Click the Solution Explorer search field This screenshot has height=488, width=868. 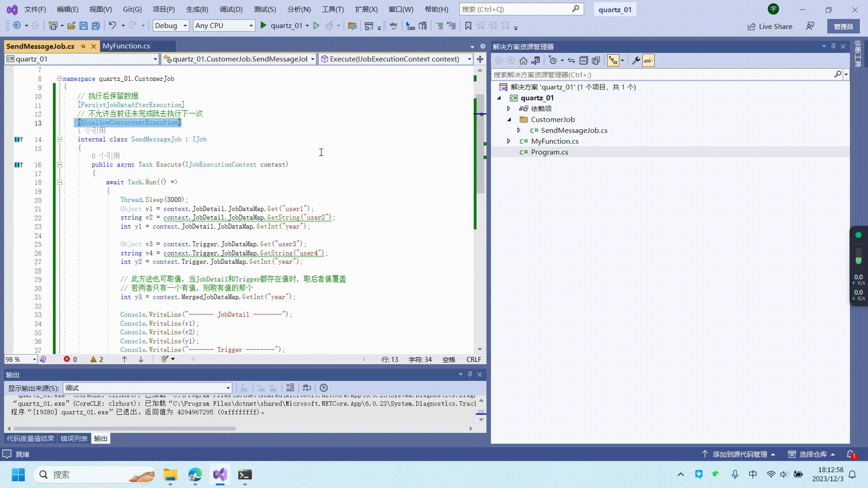coord(663,75)
